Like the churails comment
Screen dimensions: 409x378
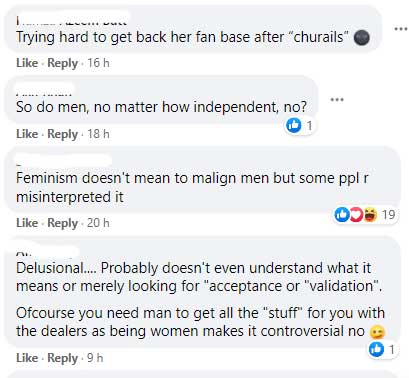point(27,63)
